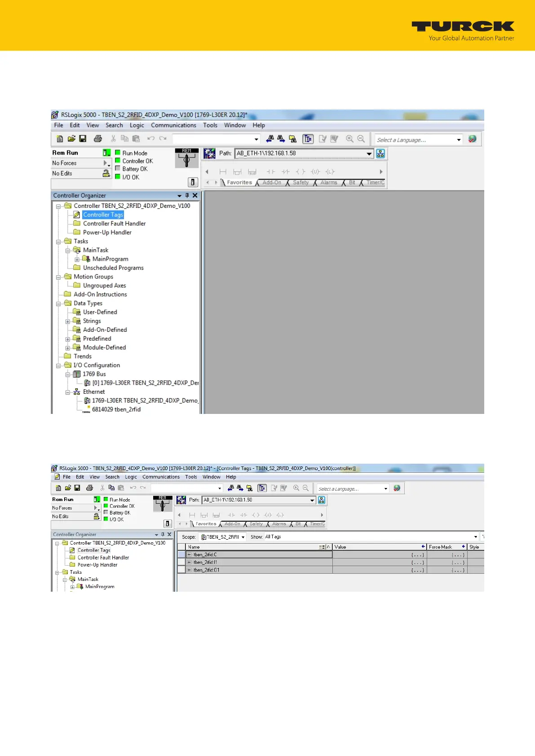Select Controller Fault Handler in upper organizer
Viewport: 535px width, 756px height.
pyautogui.click(x=114, y=224)
